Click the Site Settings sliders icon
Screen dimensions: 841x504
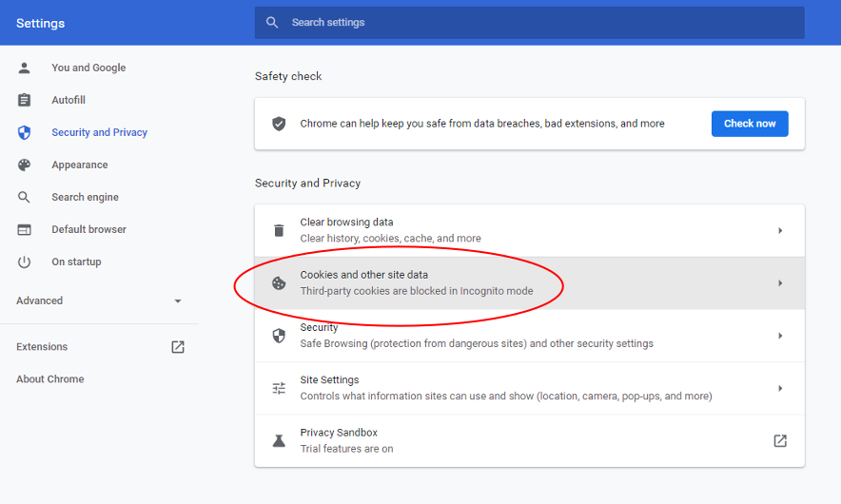[279, 388]
